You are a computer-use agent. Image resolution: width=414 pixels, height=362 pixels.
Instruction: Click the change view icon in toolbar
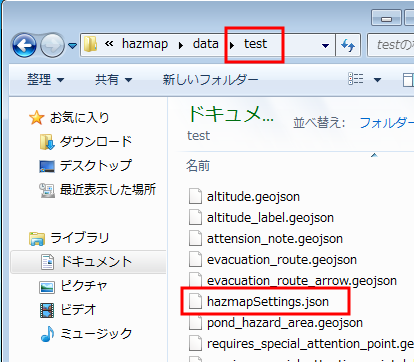[x=356, y=79]
